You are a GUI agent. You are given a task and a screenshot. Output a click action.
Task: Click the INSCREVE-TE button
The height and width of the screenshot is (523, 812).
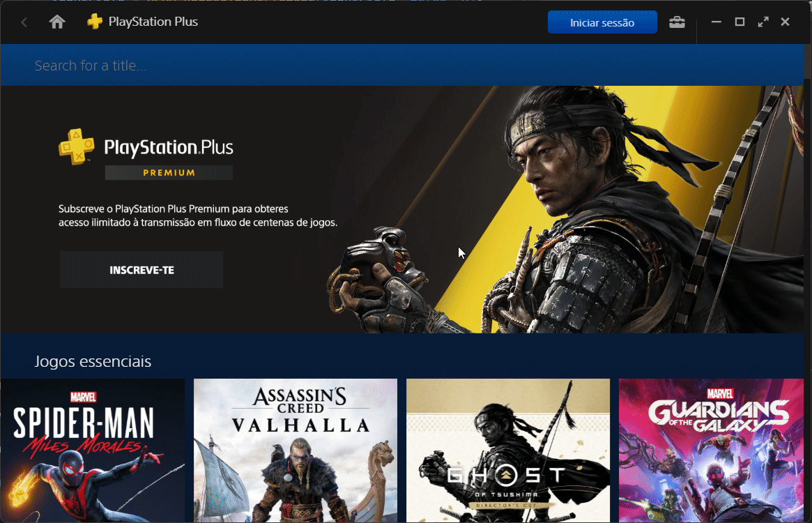pos(141,270)
